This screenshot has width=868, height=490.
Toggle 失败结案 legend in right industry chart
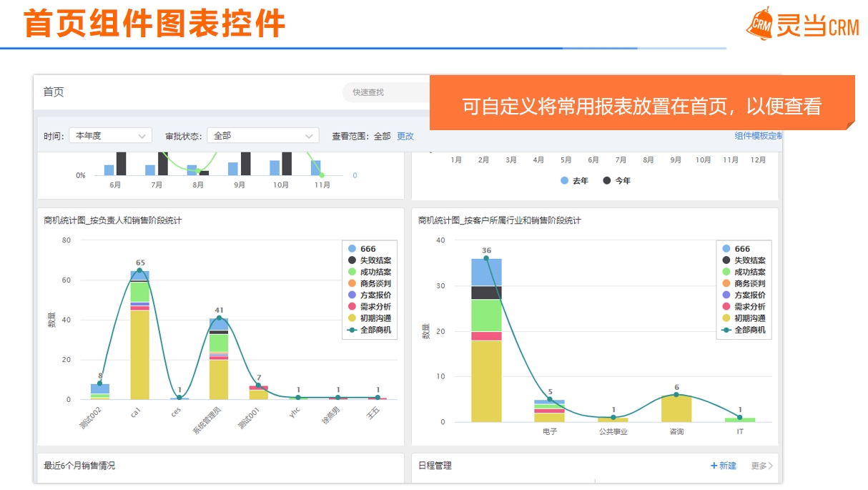[x=744, y=260]
